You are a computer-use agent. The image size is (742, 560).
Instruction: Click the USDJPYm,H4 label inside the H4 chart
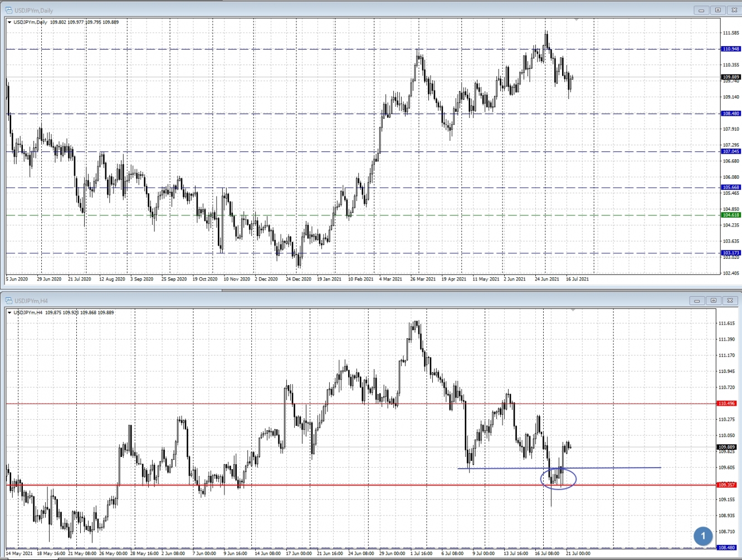click(28, 313)
